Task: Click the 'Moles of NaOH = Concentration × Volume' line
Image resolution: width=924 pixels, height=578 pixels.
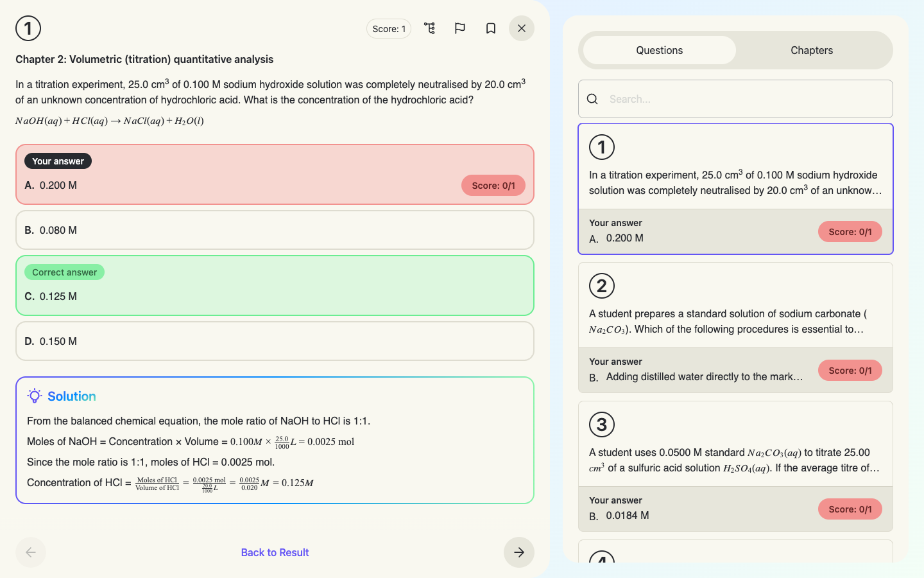Action: (191, 442)
